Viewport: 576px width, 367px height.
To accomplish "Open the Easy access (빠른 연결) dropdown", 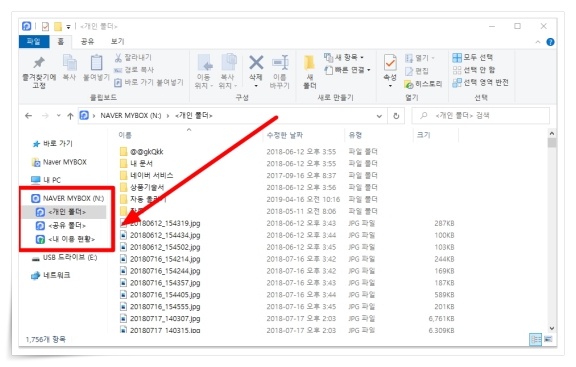I will (x=347, y=69).
